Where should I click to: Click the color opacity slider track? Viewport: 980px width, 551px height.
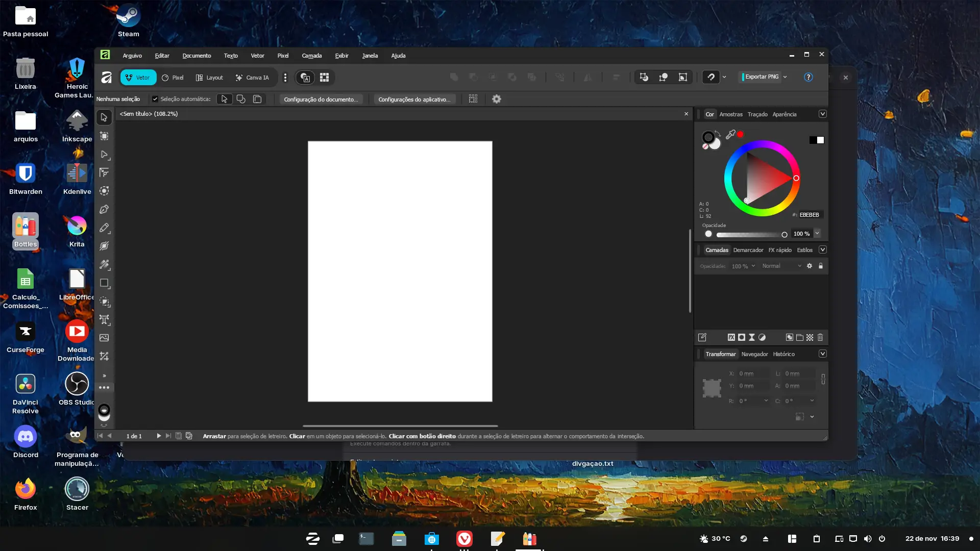(x=750, y=235)
